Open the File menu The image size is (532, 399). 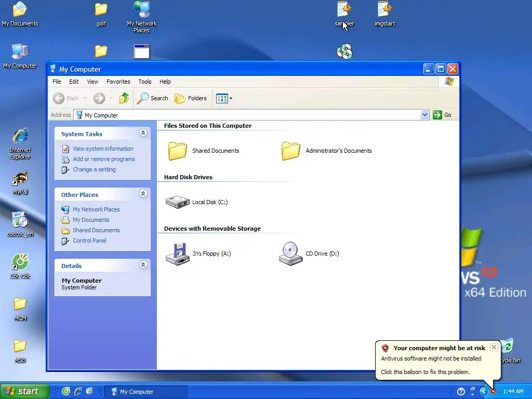point(57,82)
